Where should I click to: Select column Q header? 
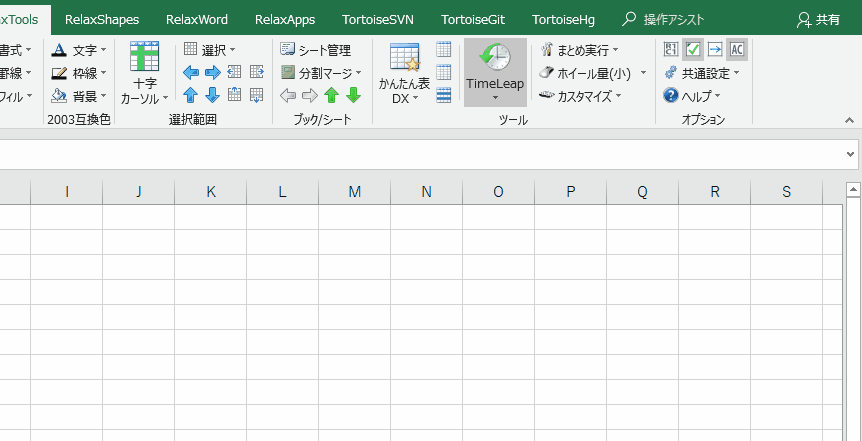click(x=643, y=191)
